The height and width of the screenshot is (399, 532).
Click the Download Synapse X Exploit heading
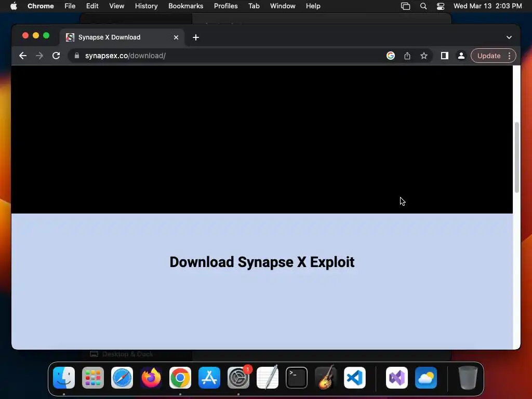pos(262,262)
